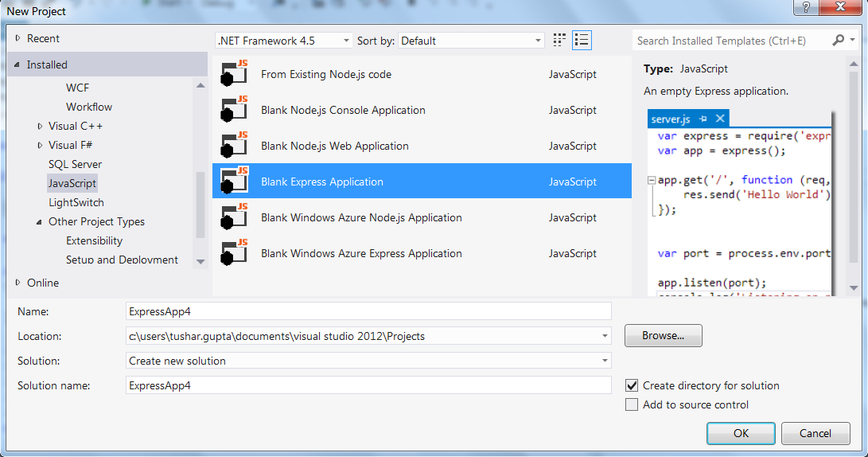Viewport: 868px width, 457px height.
Task: Open search options dropdown arrow next to magnifier
Action: pos(853,40)
